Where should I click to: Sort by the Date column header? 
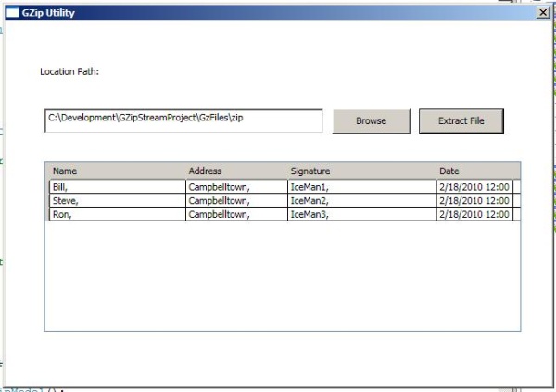coord(474,171)
